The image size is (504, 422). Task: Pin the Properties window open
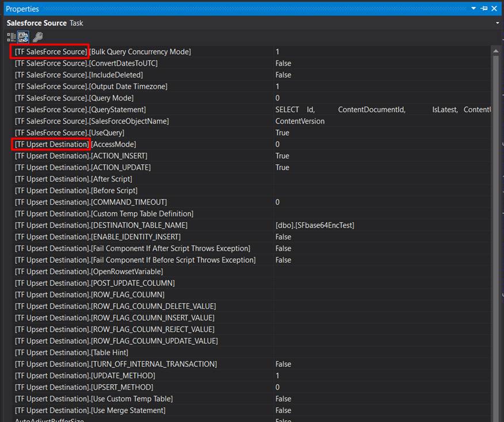point(484,9)
